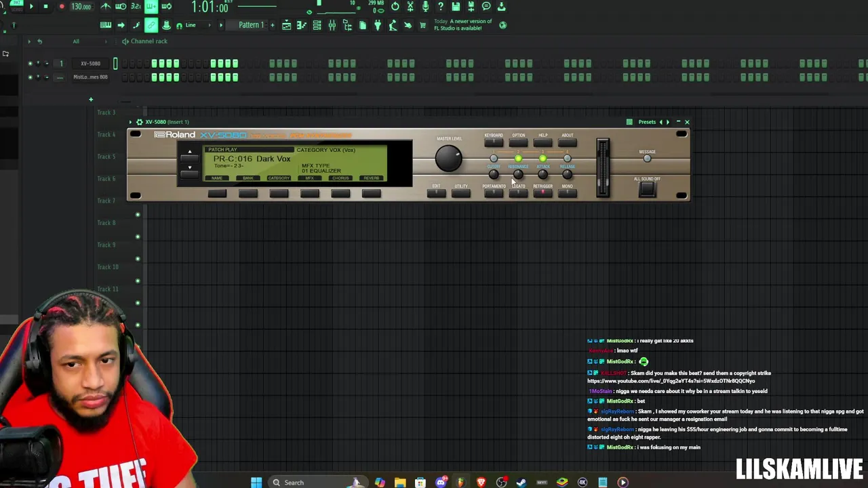This screenshot has width=868, height=488.
Task: Adjust the MASTER LEVEL knob
Action: (448, 159)
